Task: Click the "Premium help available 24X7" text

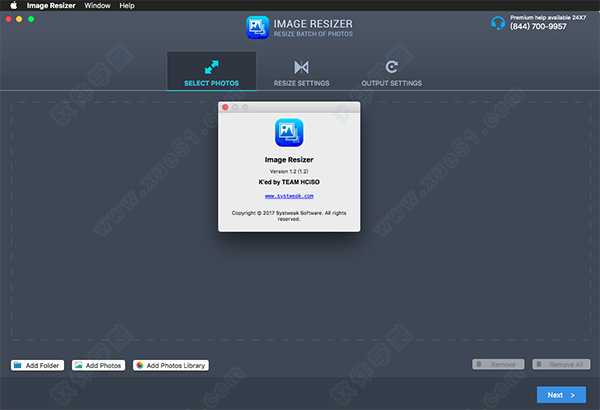Action: (548, 17)
